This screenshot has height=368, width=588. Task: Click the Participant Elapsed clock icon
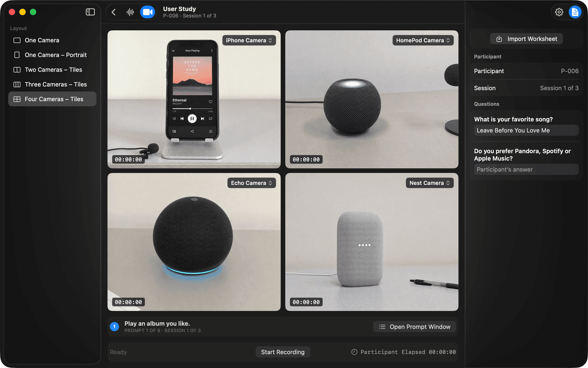pyautogui.click(x=354, y=352)
